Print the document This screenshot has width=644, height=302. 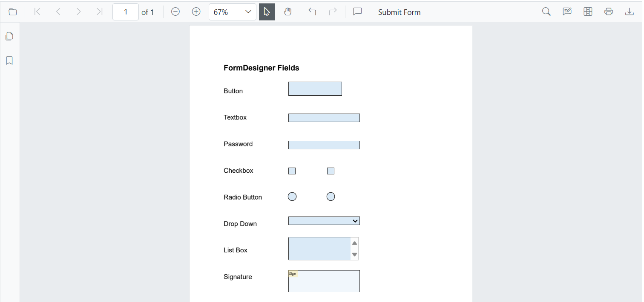tap(609, 12)
